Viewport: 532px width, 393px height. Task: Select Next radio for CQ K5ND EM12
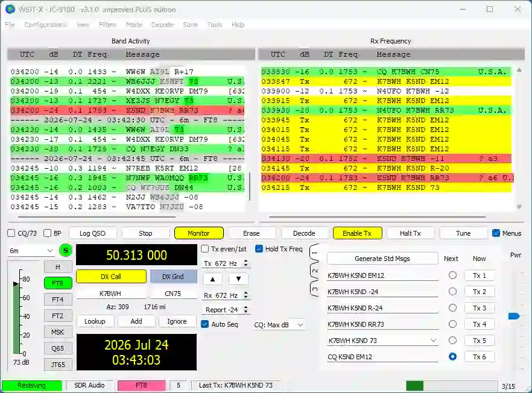(x=452, y=357)
